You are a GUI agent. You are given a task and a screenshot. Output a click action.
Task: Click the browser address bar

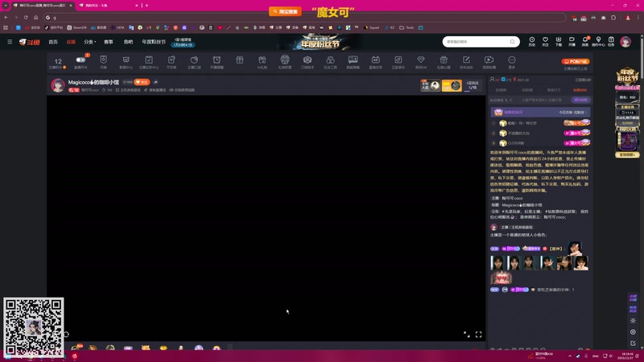tap(304, 17)
